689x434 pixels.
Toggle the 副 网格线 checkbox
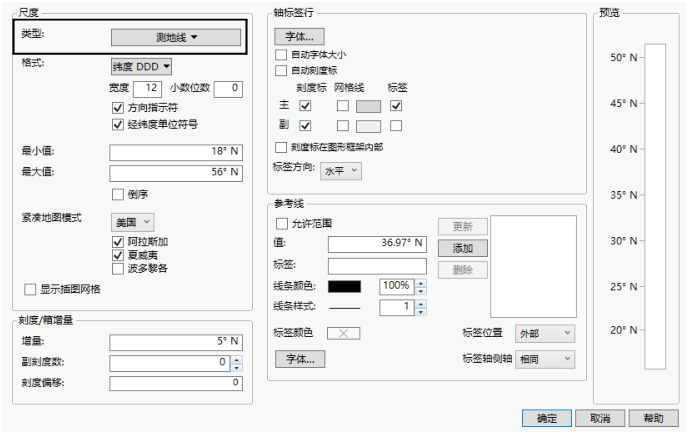click(343, 126)
